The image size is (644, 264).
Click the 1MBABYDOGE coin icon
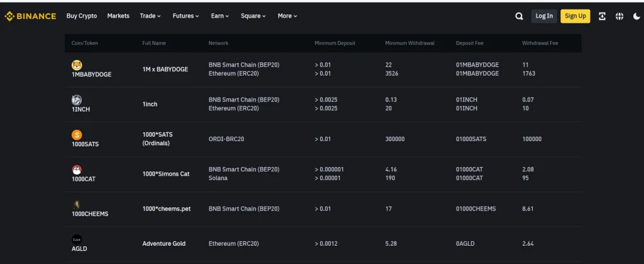click(x=77, y=65)
